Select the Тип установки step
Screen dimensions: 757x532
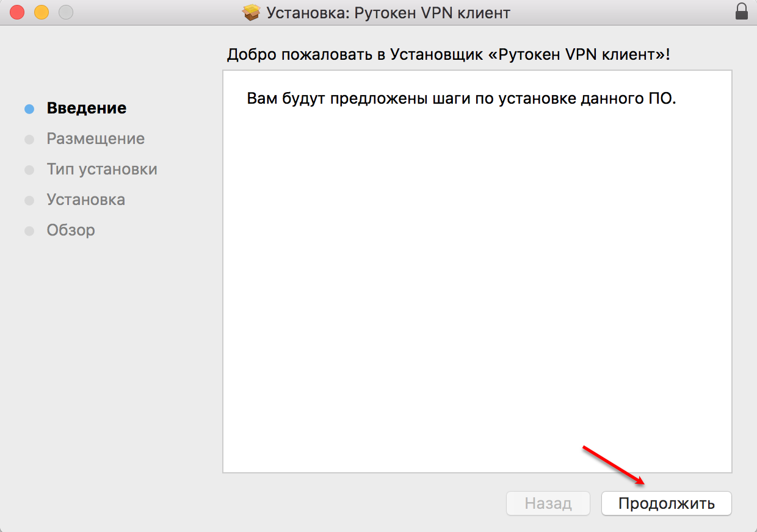coord(102,169)
